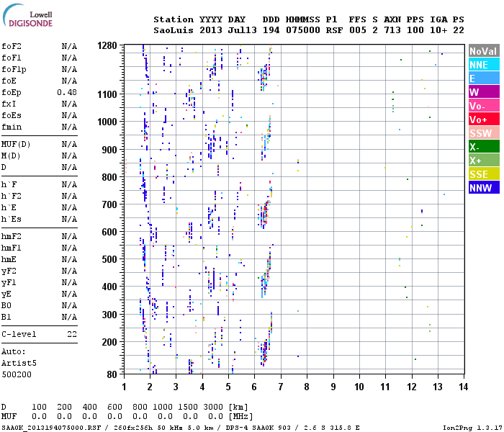Select the NNE legend swatch

(x=484, y=65)
